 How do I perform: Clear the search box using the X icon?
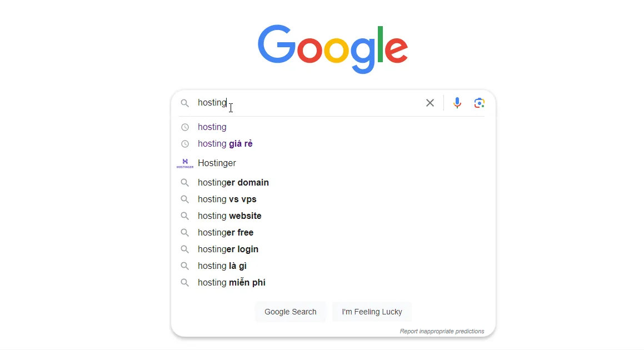coord(430,103)
